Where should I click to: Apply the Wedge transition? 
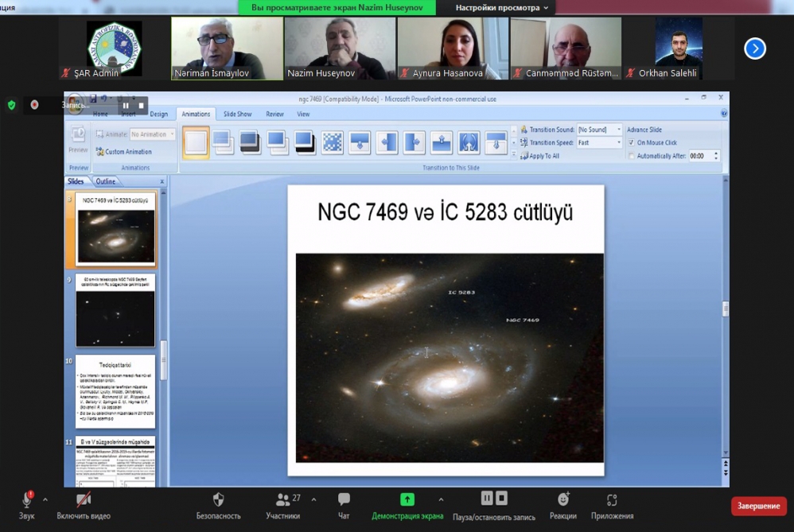(469, 142)
